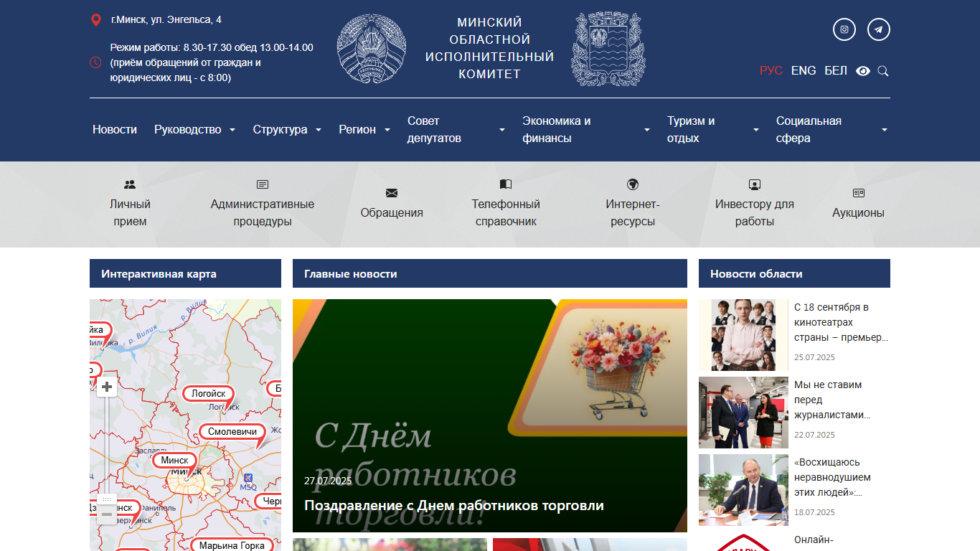Expand the Руководство menu arrow
The height and width of the screenshot is (551, 980).
tap(232, 130)
